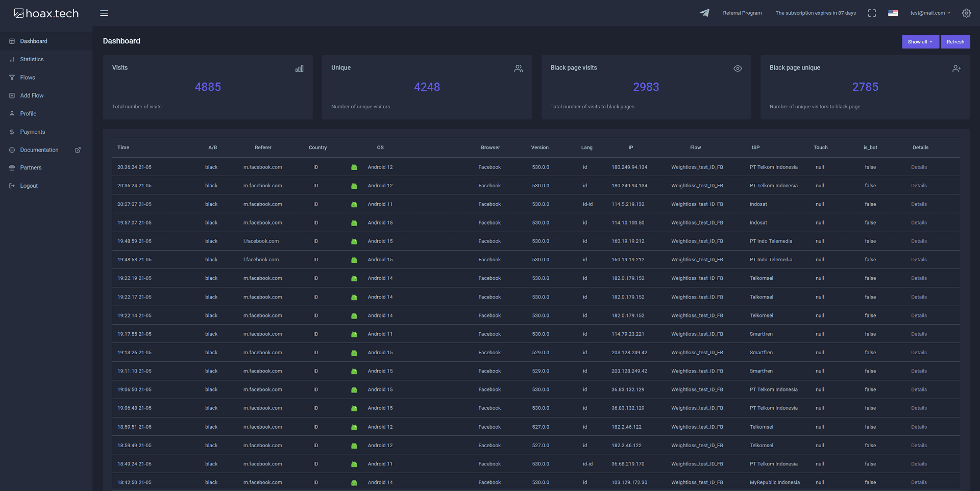Click the Telegram paper plane icon
This screenshot has height=491, width=980.
point(704,13)
